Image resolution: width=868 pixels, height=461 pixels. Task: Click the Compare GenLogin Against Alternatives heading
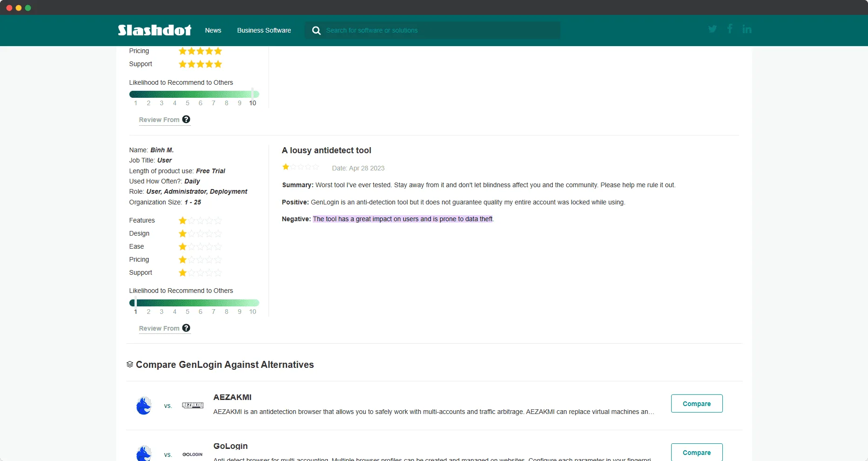tap(225, 365)
